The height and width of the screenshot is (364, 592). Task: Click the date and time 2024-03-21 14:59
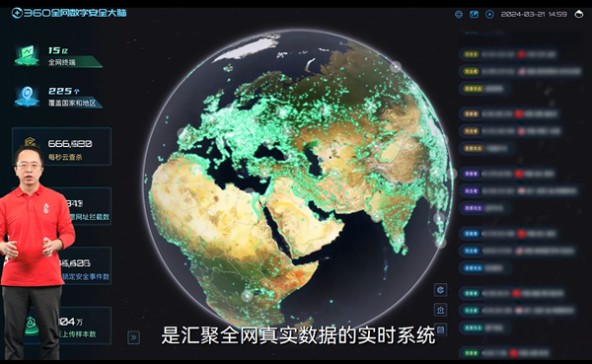[x=534, y=15]
